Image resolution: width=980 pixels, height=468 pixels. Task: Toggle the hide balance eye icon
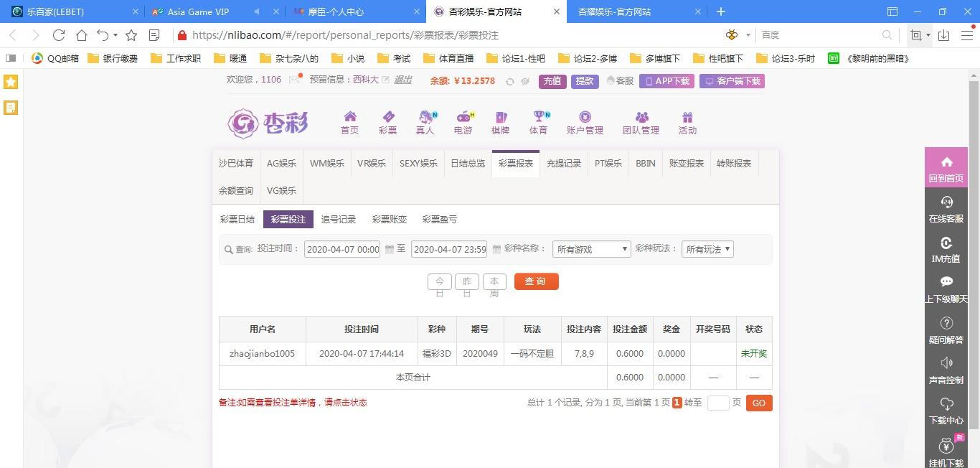click(x=525, y=82)
